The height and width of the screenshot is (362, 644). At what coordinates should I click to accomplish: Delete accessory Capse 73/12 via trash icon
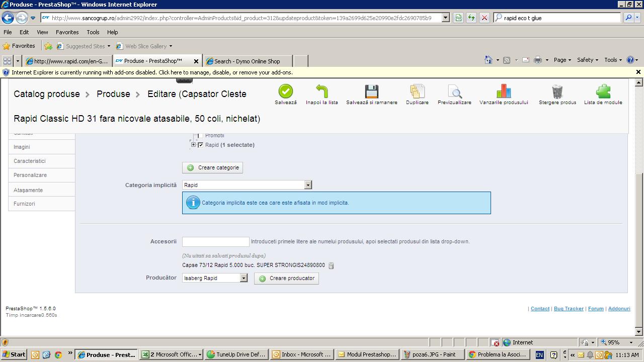pyautogui.click(x=331, y=265)
